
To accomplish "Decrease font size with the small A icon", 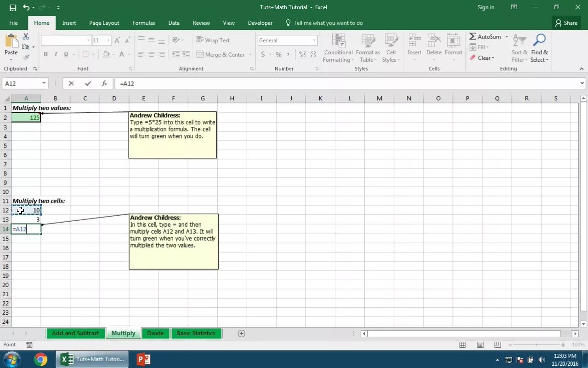I will [128, 40].
